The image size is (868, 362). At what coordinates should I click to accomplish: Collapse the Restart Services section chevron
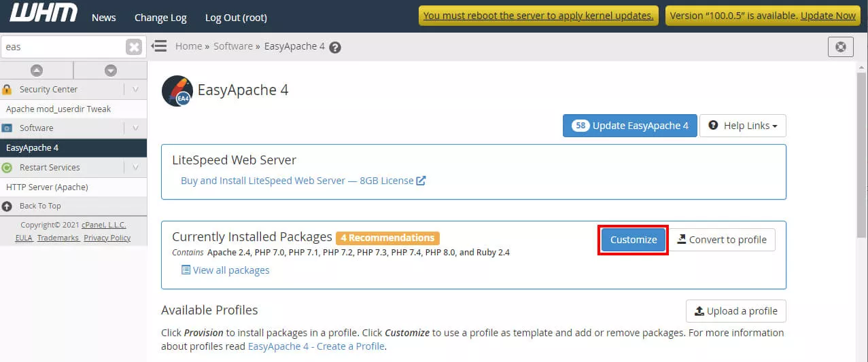pyautogui.click(x=135, y=167)
